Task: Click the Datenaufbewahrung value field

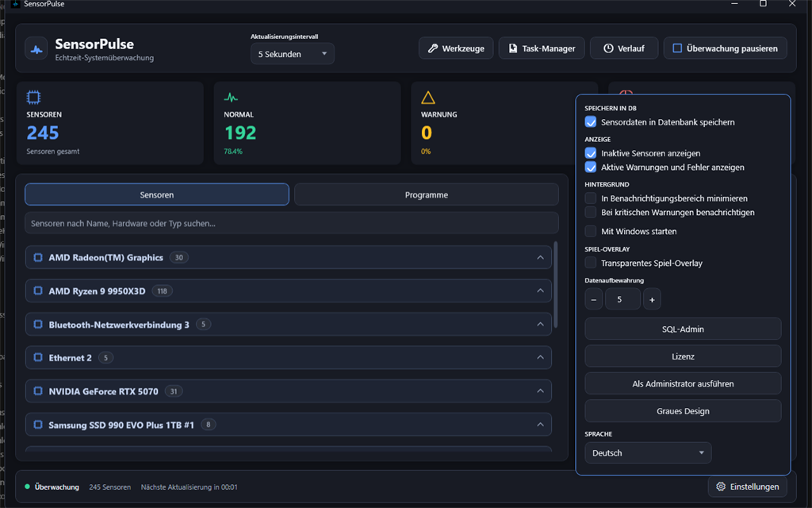Action: (622, 299)
